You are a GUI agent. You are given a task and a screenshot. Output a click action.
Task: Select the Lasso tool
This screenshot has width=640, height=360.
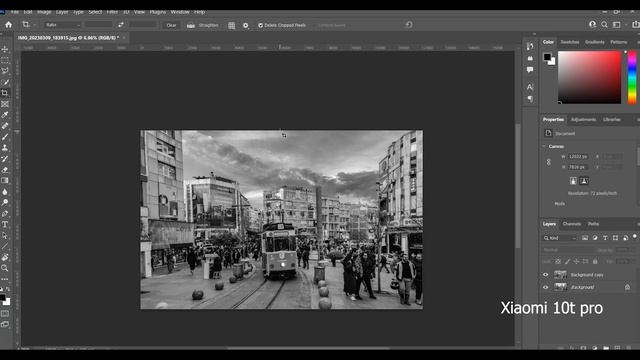(x=5, y=71)
